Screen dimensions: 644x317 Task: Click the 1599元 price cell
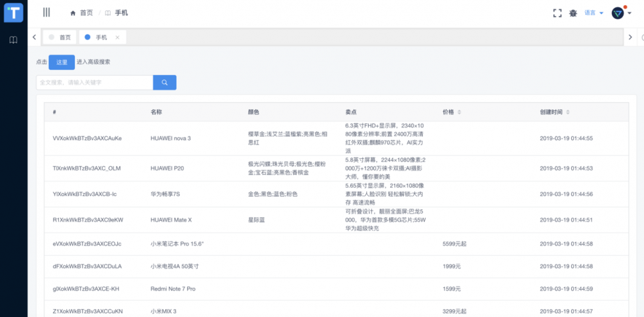click(x=452, y=289)
